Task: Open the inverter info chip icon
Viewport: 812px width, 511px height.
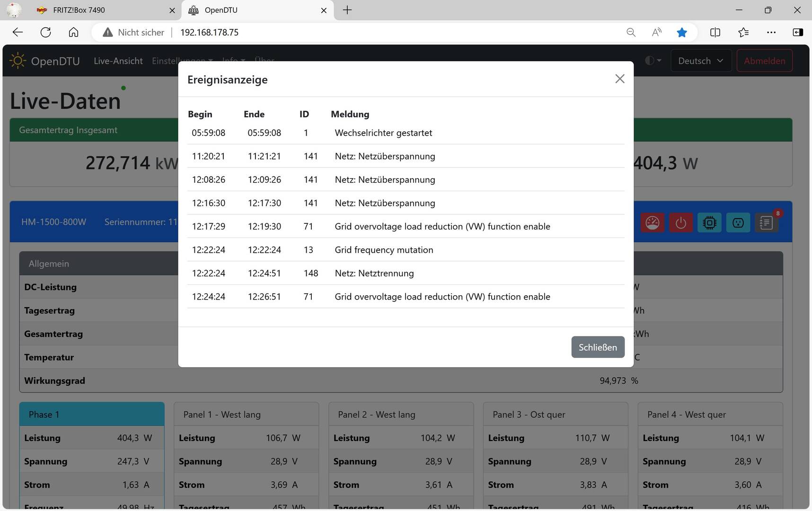Action: click(709, 222)
